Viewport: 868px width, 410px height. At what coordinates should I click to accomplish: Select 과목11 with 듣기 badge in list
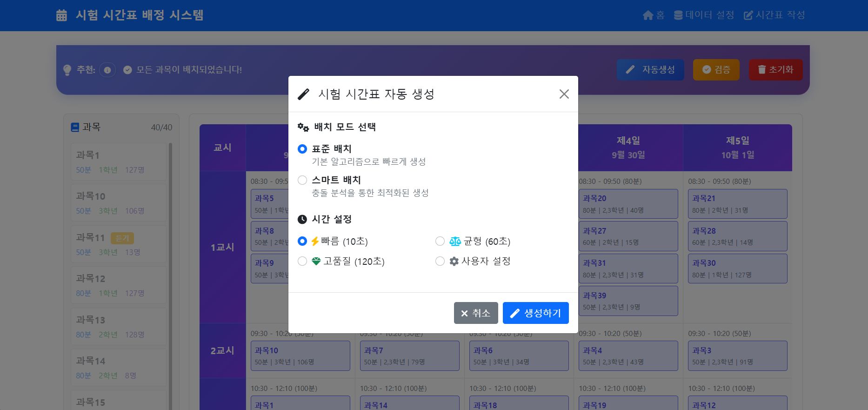point(119,244)
